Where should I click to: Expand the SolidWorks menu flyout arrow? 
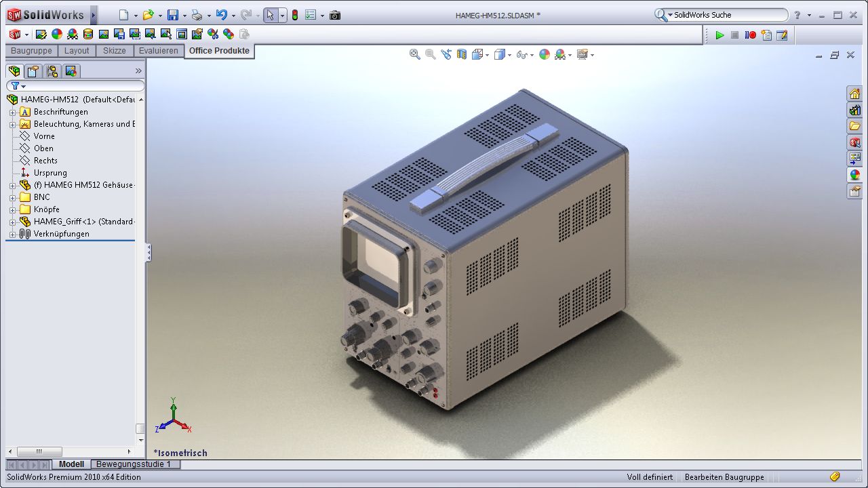[x=94, y=15]
